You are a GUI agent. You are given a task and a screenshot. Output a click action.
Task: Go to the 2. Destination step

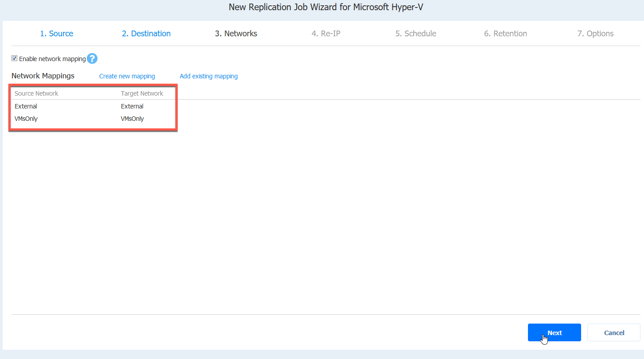coord(146,34)
